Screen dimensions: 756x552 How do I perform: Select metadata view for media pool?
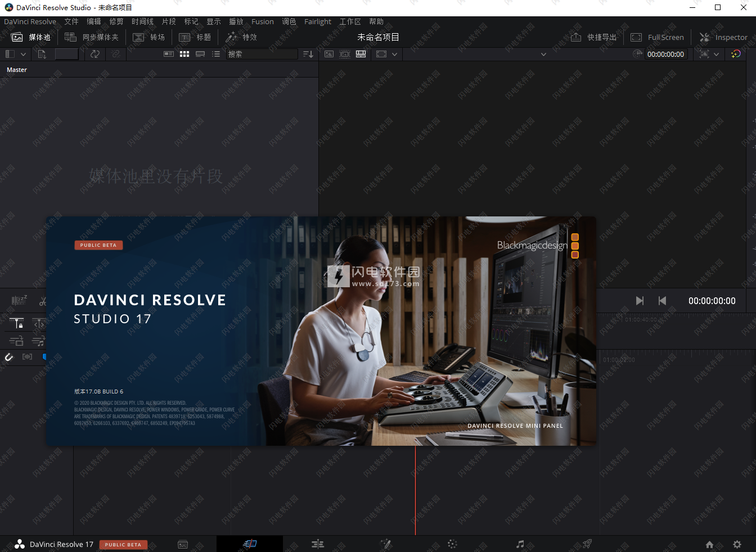[169, 54]
